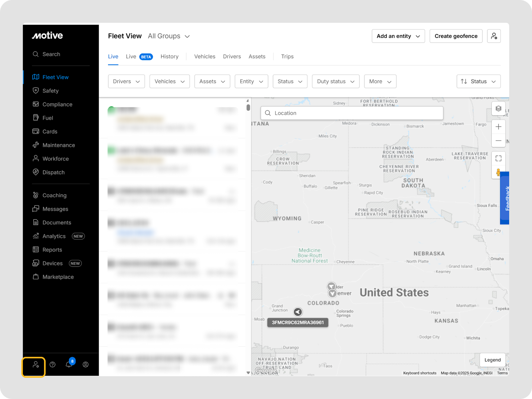Image resolution: width=532 pixels, height=399 pixels.
Task: Show the map Legend
Action: tap(492, 360)
